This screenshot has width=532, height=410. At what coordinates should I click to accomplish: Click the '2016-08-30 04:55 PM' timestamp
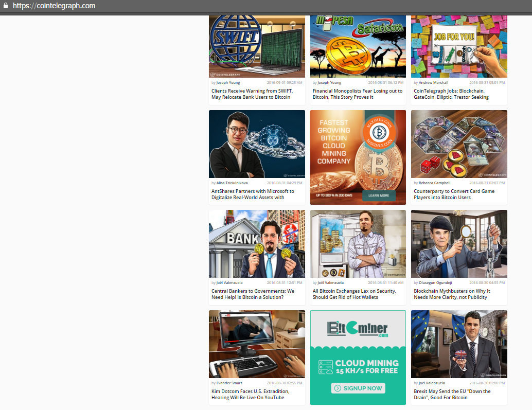487,282
